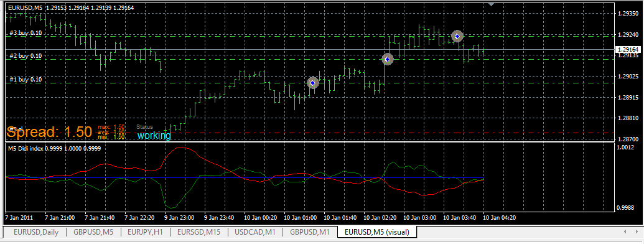The image size is (644, 244).
Task: Open the GBPUSD,M5 chart tab
Action: [93, 232]
